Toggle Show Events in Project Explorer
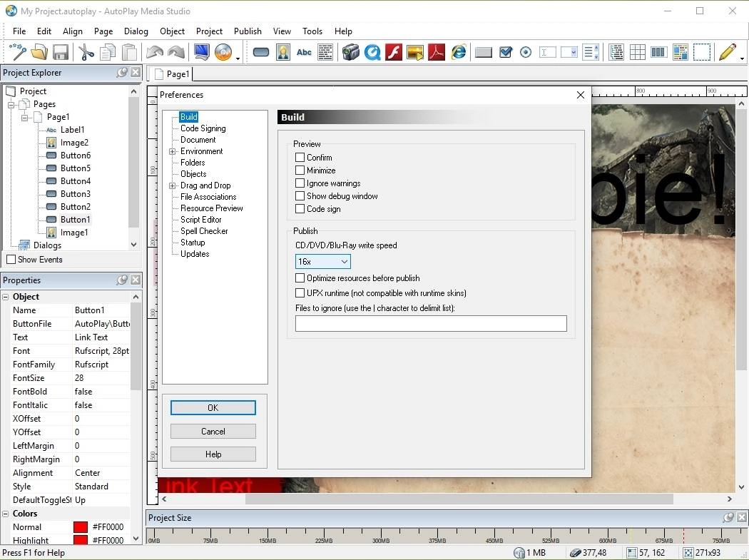This screenshot has height=560, width=749. (x=11, y=260)
